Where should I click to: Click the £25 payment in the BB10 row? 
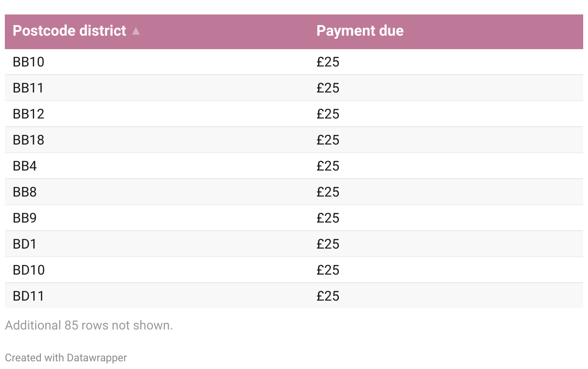pyautogui.click(x=328, y=62)
